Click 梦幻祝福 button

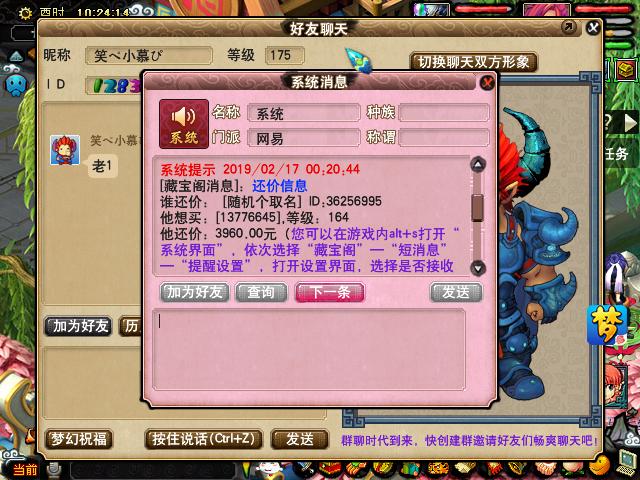[78, 439]
